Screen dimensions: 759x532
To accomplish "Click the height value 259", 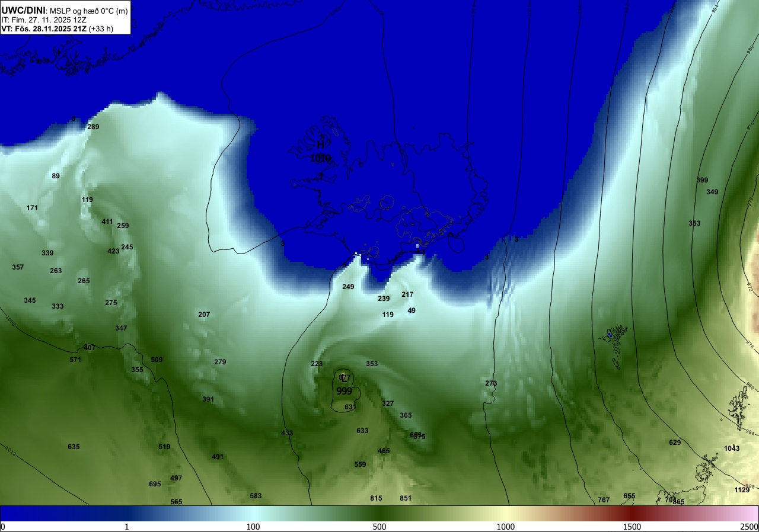I will coord(123,226).
